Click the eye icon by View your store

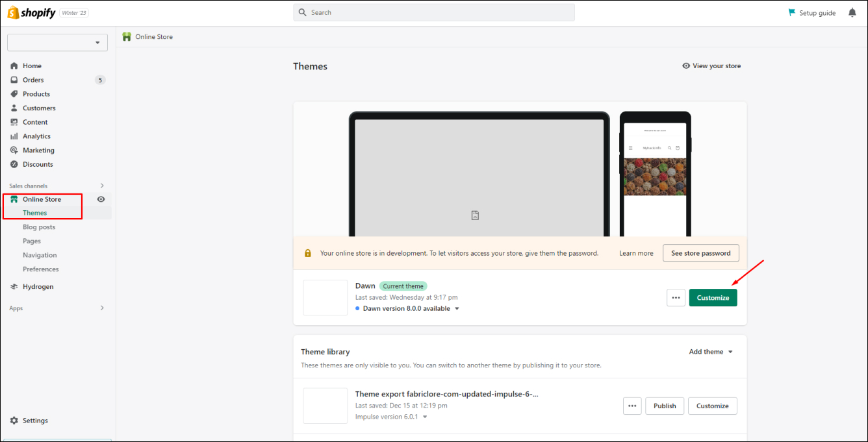tap(686, 66)
